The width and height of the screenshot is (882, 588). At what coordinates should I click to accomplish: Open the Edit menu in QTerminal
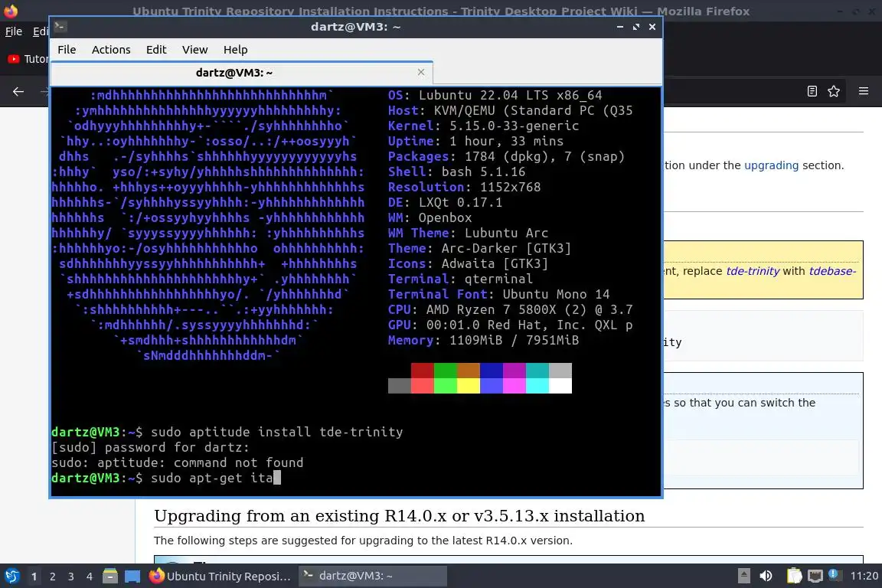(156, 50)
